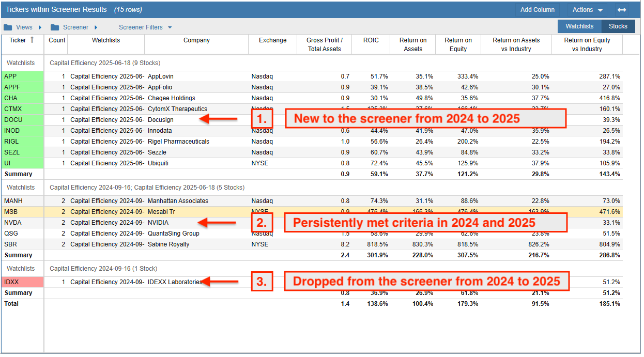
Task: Select the highlighted MSB ticker cell
Action: [x=23, y=212]
